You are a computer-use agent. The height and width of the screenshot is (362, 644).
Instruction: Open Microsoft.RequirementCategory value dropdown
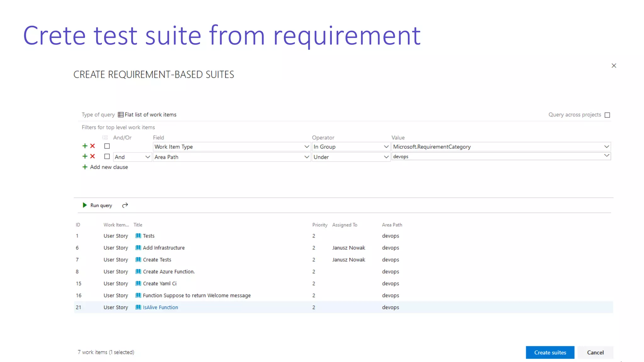(607, 147)
